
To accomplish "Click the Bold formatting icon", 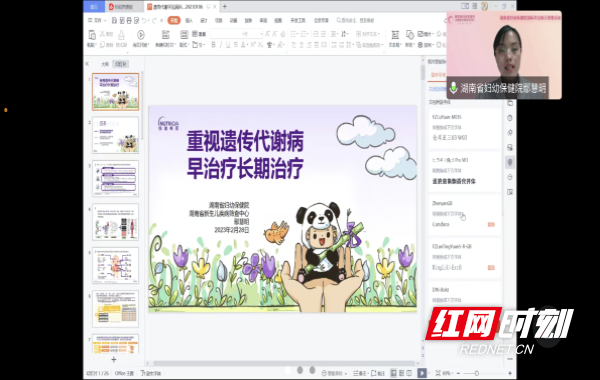I will [214, 45].
